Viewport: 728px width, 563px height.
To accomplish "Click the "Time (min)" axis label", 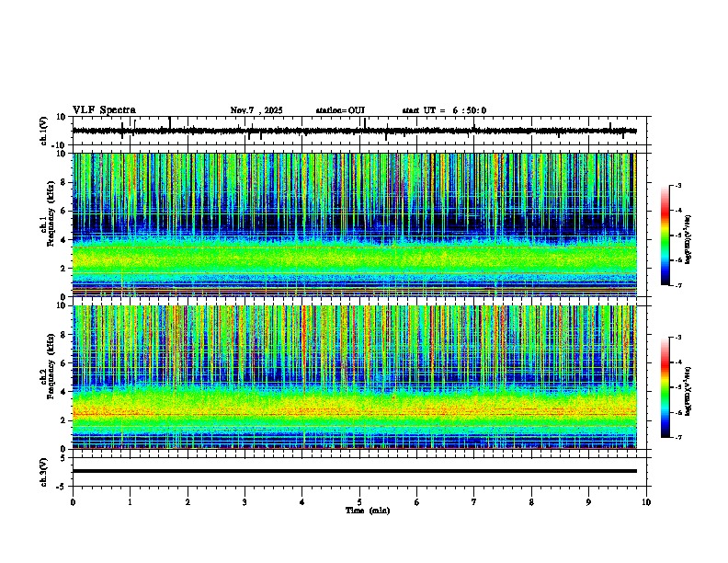I will tap(368, 511).
